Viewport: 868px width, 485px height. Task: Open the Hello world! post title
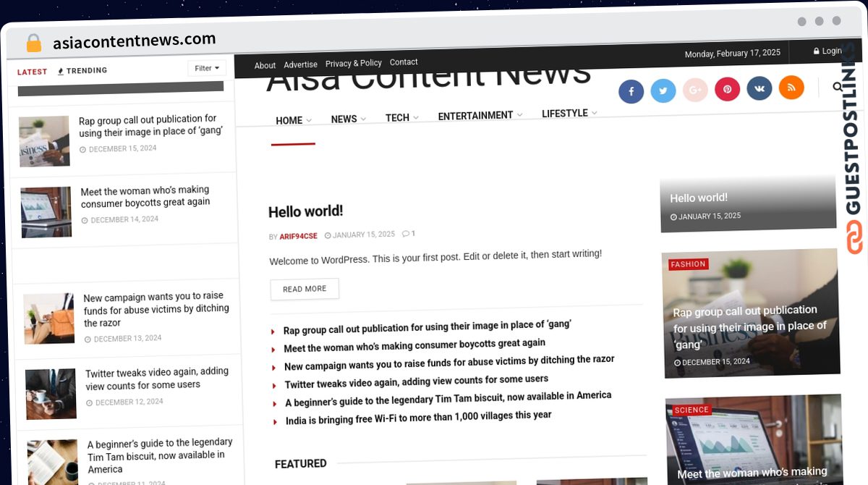tap(305, 211)
